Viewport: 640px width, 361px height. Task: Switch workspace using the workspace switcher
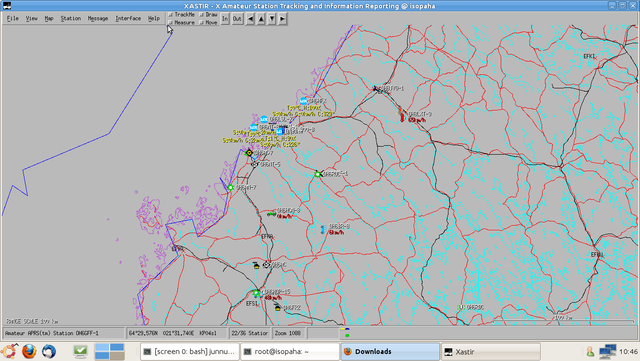point(110,352)
